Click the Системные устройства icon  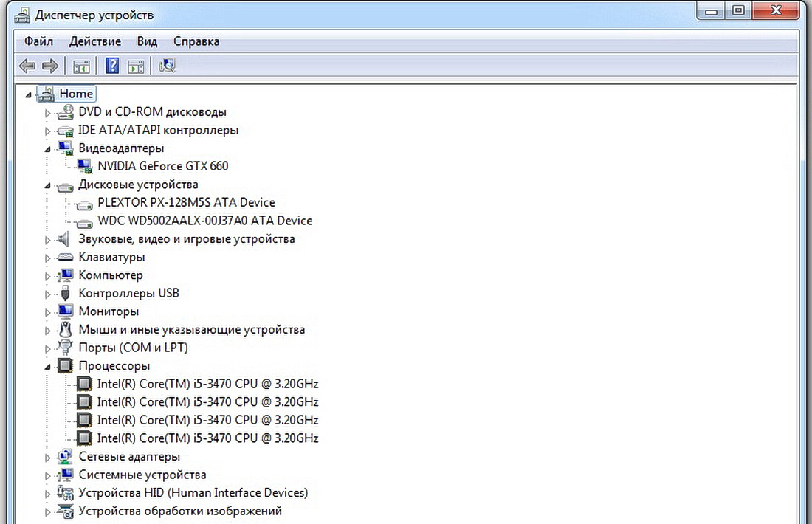(65, 475)
